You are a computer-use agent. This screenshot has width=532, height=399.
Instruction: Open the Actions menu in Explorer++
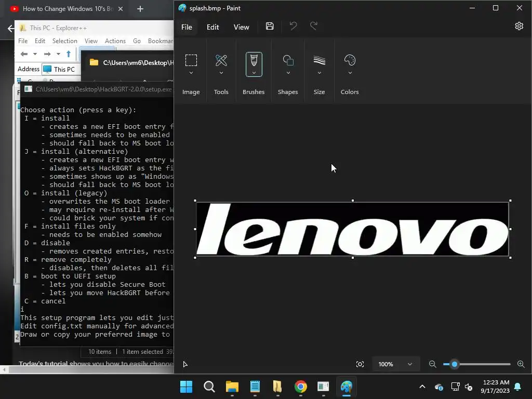tap(115, 41)
